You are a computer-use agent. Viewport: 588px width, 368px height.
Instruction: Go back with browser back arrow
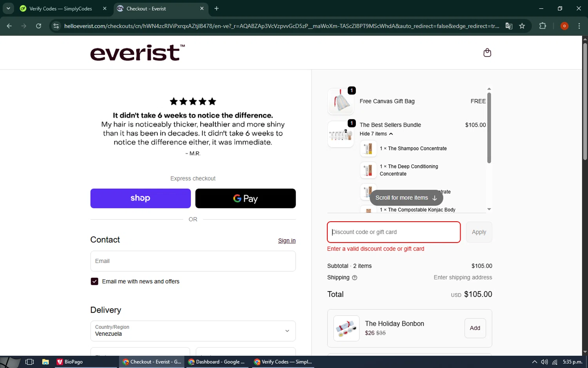[9, 26]
